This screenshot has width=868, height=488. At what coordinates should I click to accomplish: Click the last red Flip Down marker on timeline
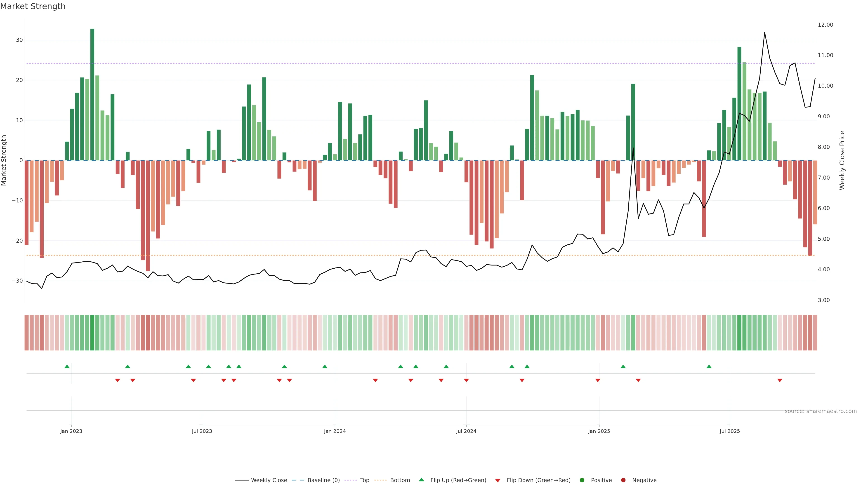click(x=780, y=380)
